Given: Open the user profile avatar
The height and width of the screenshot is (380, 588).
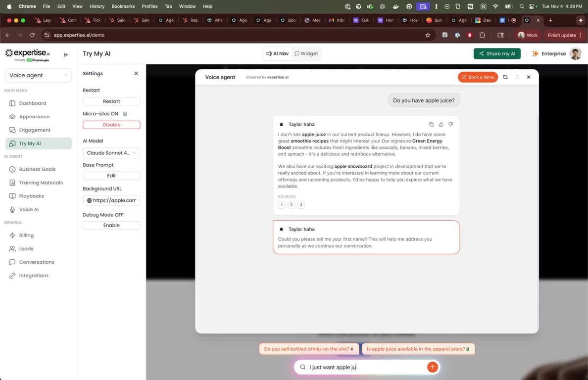Looking at the screenshot, I should point(575,53).
